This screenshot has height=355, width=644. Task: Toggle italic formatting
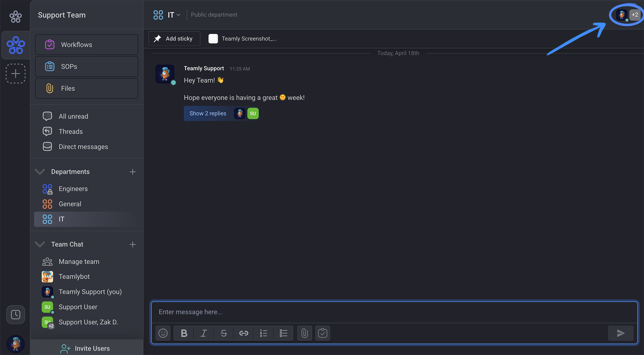[x=204, y=333]
